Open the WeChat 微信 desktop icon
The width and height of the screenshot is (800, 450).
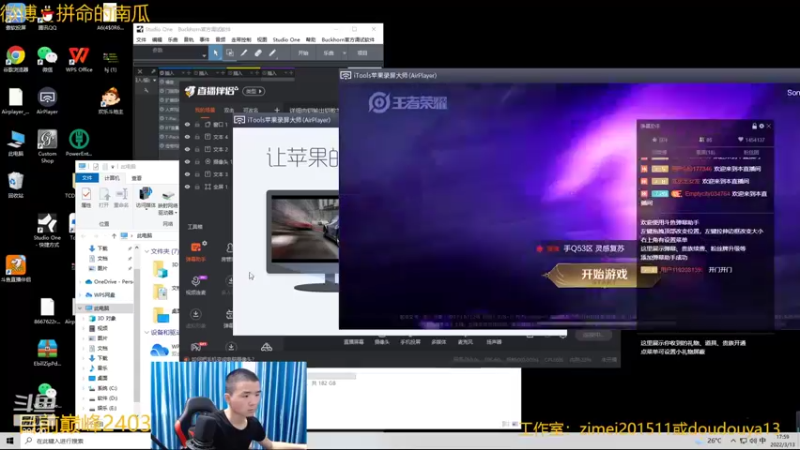coord(47,59)
